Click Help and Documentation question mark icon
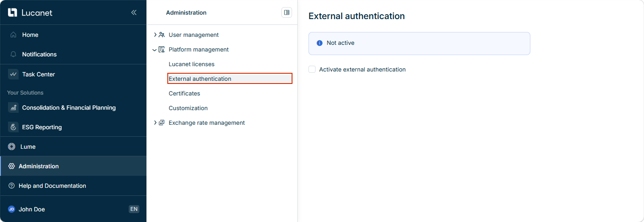644x222 pixels. tap(12, 186)
